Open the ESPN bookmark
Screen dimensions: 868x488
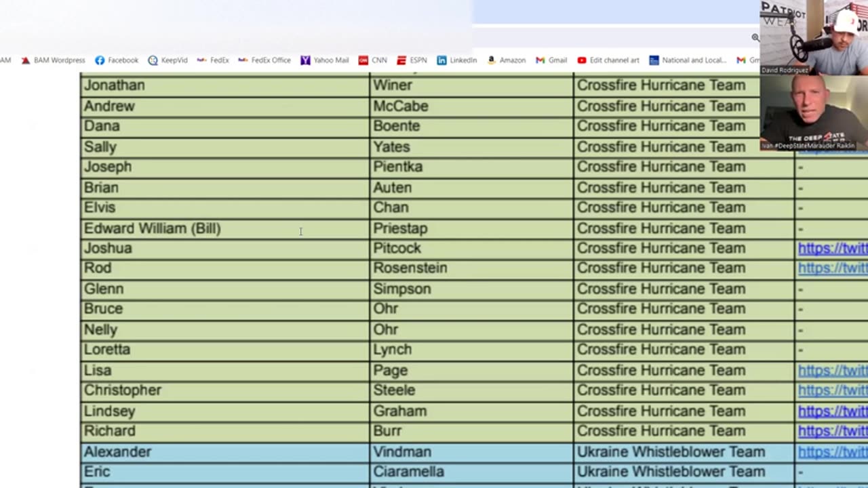(x=412, y=60)
